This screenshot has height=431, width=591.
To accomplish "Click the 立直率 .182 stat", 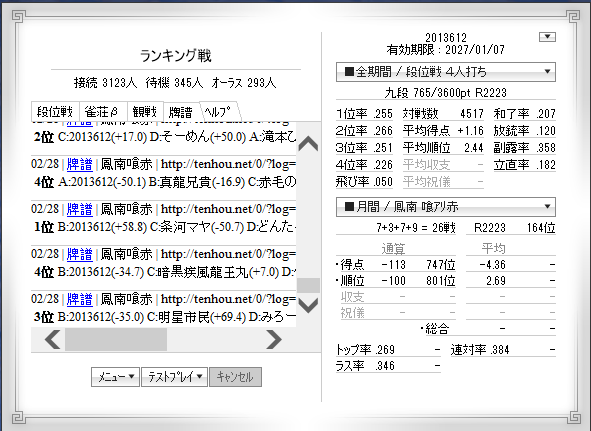I will tap(525, 165).
